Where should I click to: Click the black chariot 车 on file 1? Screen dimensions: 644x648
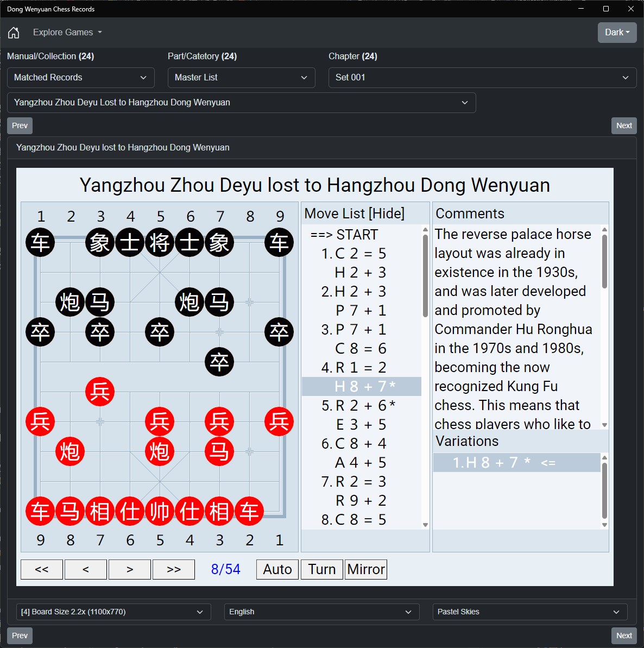tap(40, 242)
